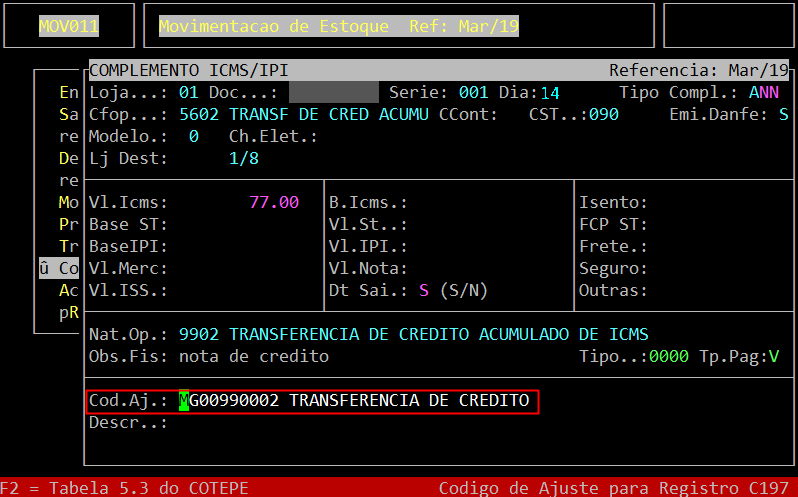Select the Loja value 01

point(189,93)
